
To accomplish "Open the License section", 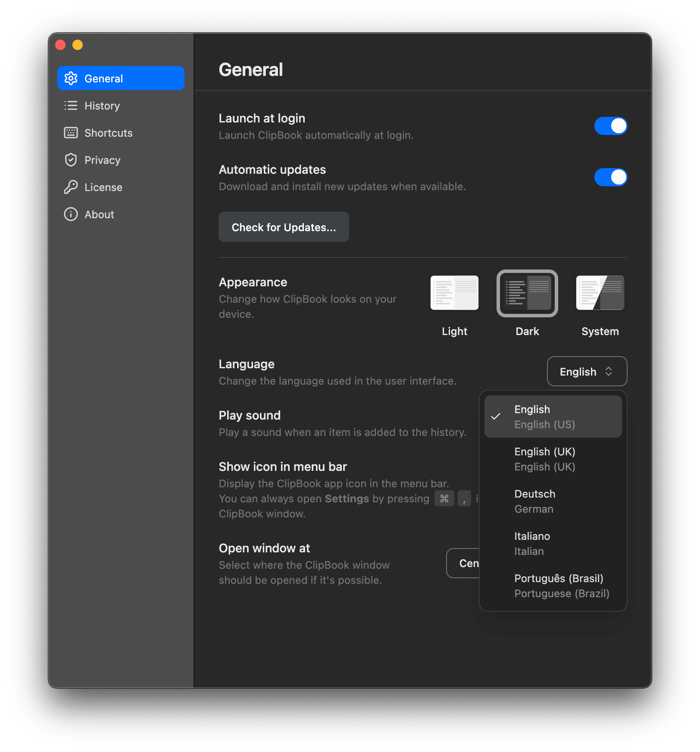I will [121, 187].
